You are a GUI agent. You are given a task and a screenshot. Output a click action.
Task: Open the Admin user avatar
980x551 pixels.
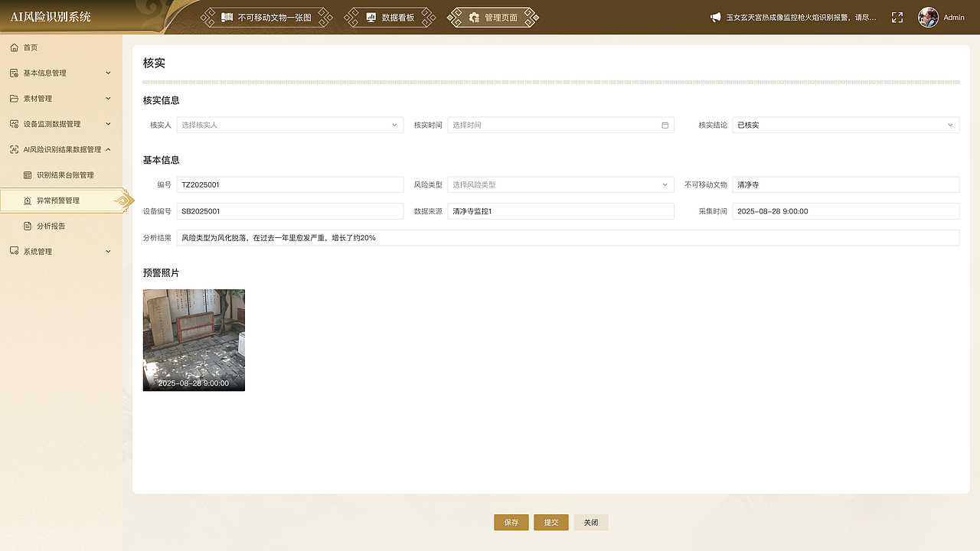tap(928, 17)
